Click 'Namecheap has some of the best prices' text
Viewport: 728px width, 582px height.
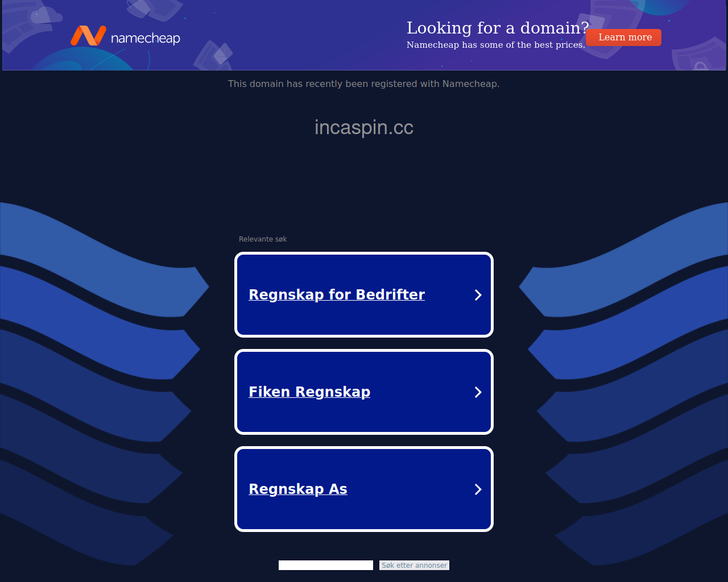[495, 45]
